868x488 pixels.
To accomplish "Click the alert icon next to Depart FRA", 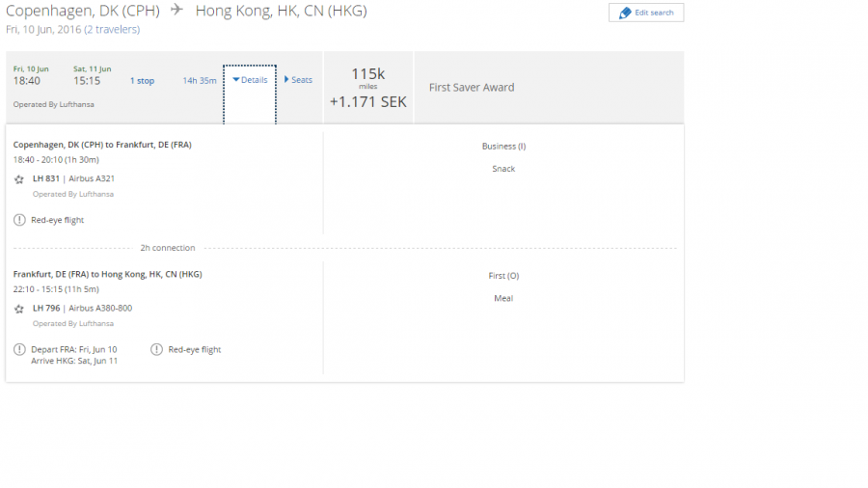I will coord(19,349).
